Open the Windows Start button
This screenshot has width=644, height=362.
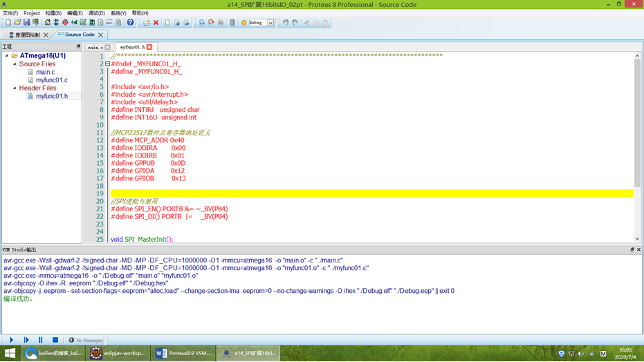[x=10, y=353]
